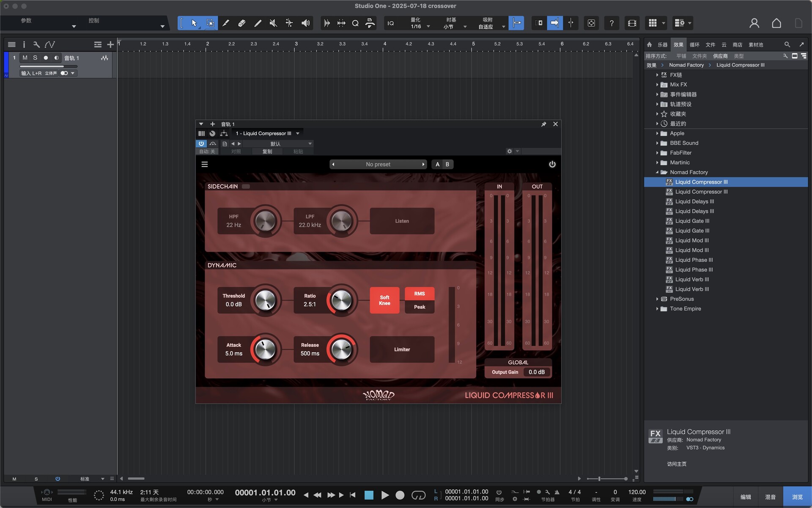Switch to the 乐器 browser tab
The image size is (812, 508).
click(x=662, y=45)
